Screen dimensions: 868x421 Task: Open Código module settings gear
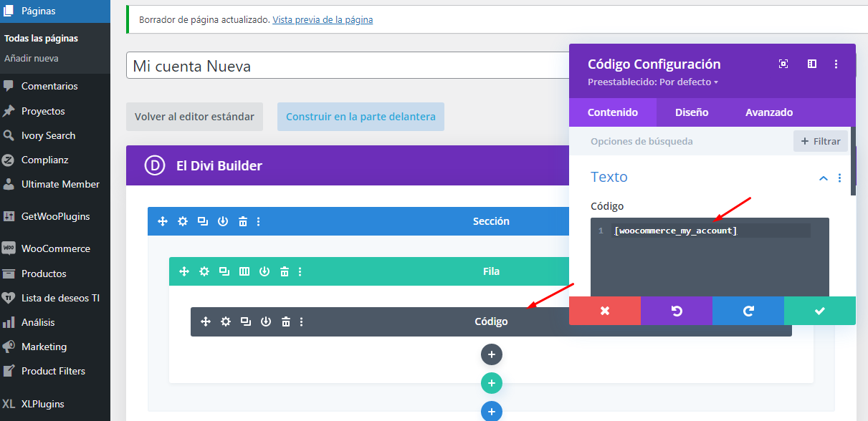[226, 321]
